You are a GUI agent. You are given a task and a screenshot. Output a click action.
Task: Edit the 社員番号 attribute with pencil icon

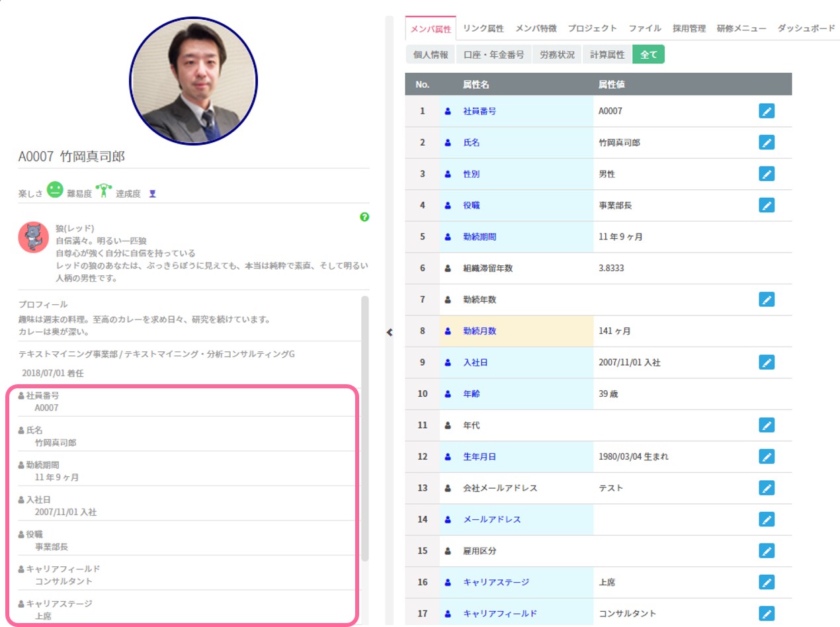[766, 111]
